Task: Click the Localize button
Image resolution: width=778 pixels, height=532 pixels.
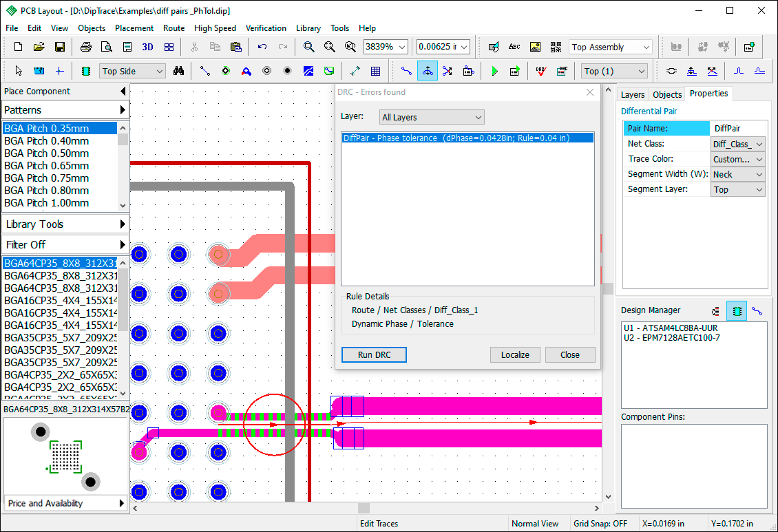Action: point(515,354)
